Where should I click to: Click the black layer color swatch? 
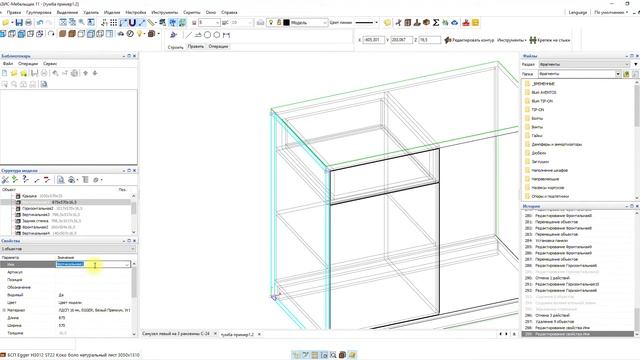pos(287,22)
